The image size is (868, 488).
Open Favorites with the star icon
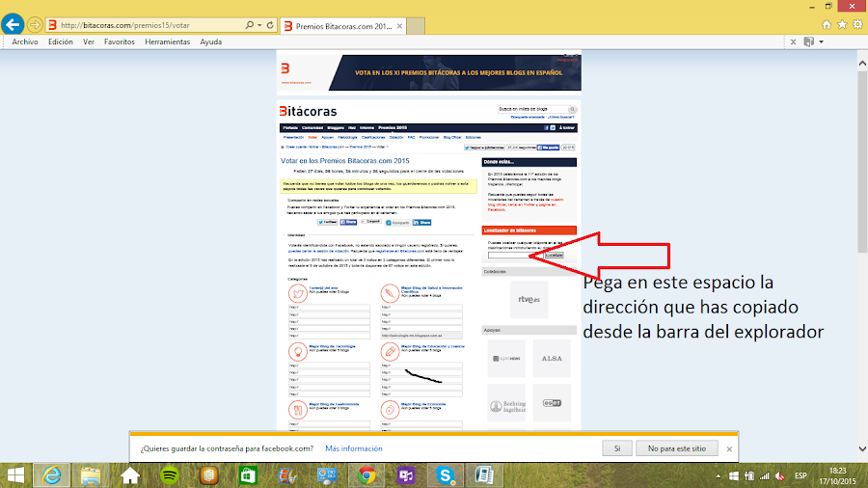point(842,24)
